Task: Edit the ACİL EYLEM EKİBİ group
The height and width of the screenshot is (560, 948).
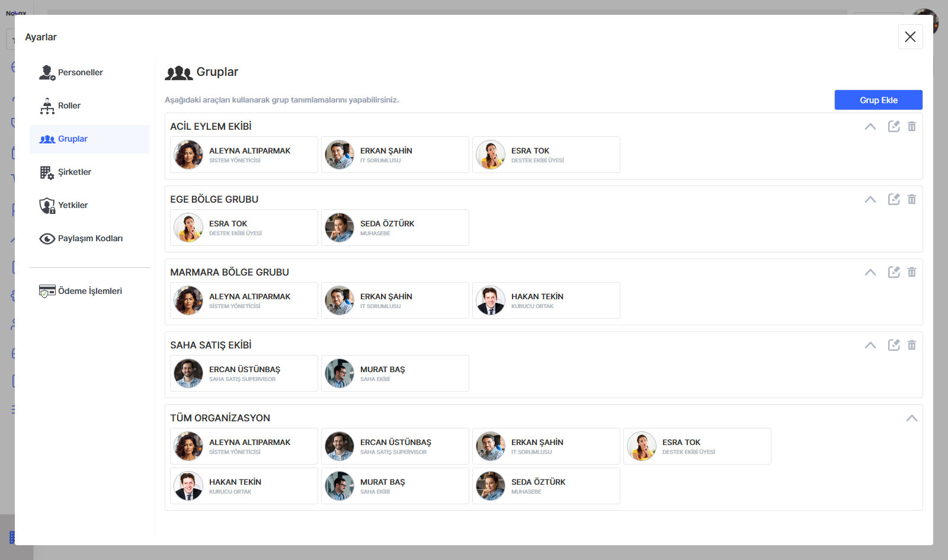Action: 893,126
